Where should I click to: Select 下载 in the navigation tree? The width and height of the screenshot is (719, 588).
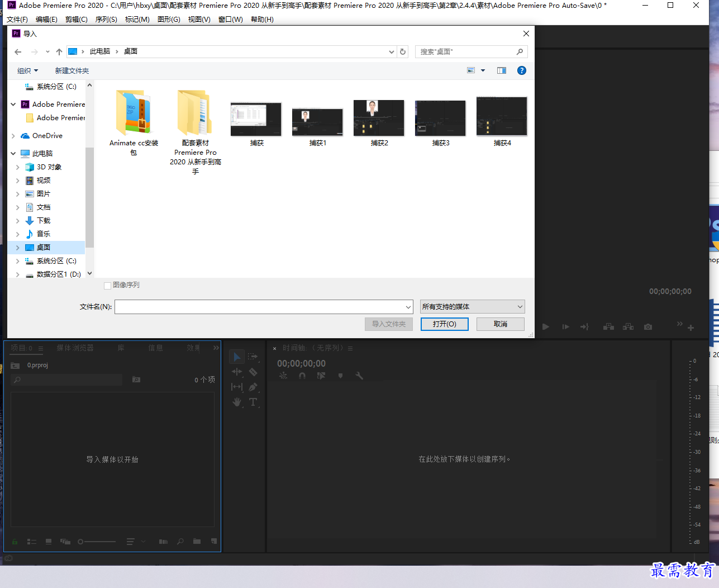[44, 221]
